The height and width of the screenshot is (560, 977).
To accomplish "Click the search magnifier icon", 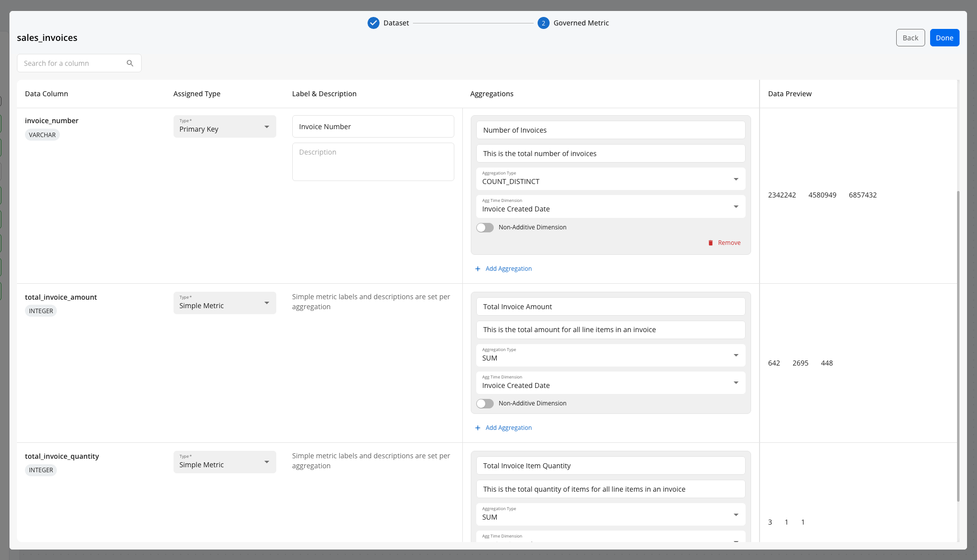I will click(130, 63).
